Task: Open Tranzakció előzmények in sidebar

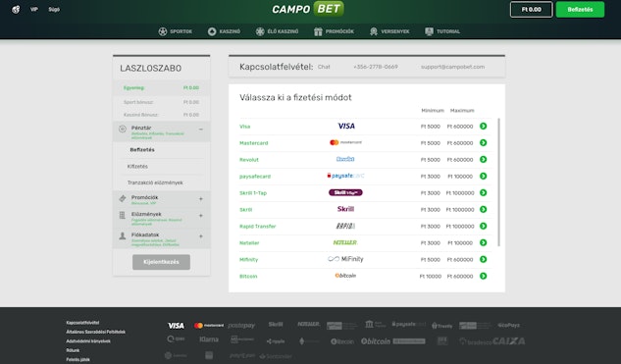Action: coord(155,182)
